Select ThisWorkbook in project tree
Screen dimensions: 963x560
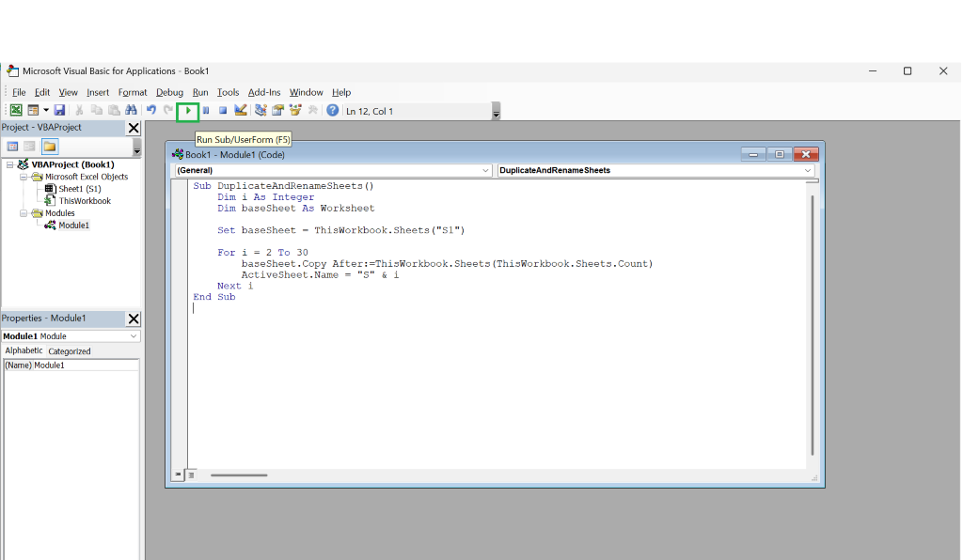point(85,201)
